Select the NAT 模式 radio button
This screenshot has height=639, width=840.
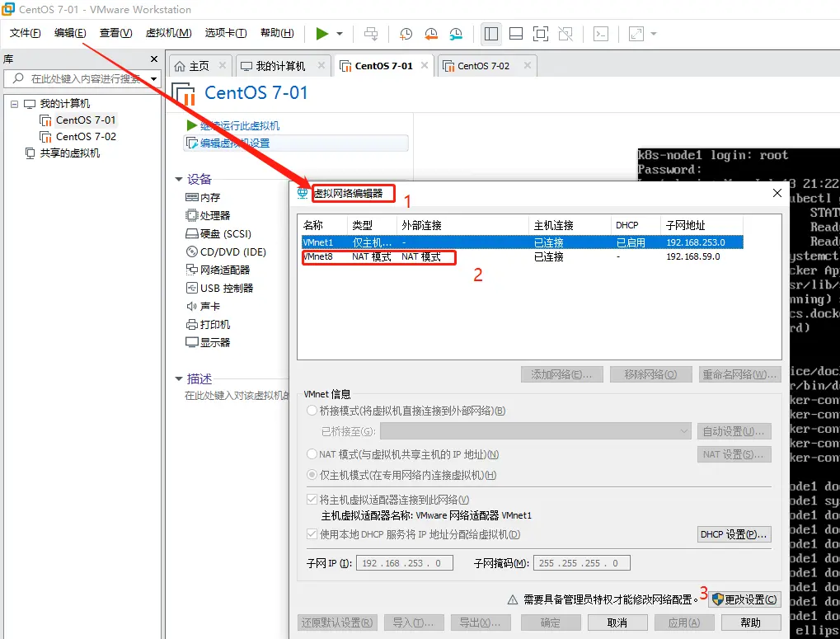click(x=312, y=454)
